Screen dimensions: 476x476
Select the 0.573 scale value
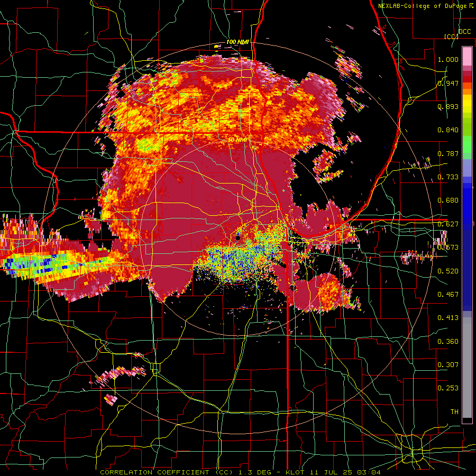coord(448,248)
